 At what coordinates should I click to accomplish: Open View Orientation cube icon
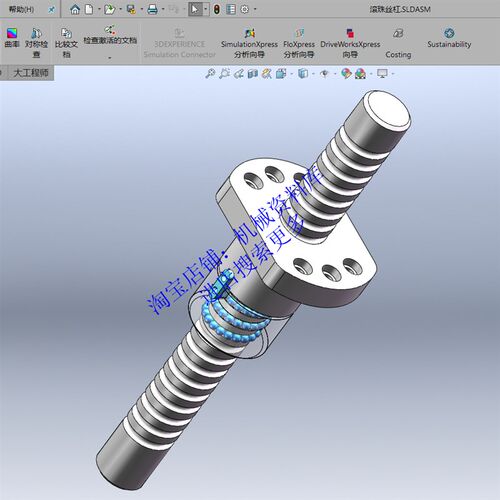tap(281, 73)
